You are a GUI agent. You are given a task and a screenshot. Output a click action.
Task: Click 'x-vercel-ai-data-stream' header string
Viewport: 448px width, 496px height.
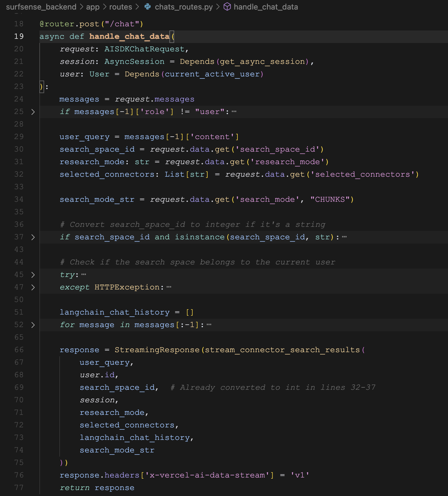(207, 475)
